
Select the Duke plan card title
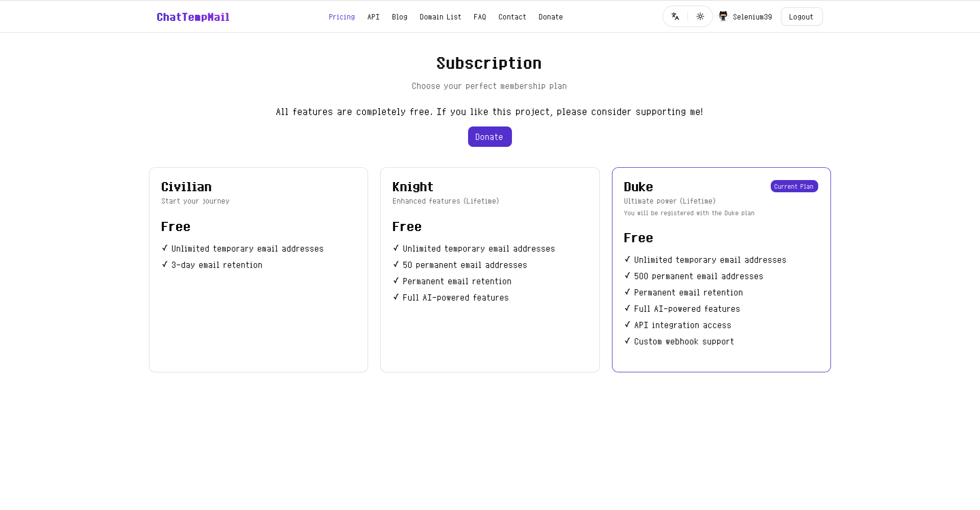pos(638,187)
